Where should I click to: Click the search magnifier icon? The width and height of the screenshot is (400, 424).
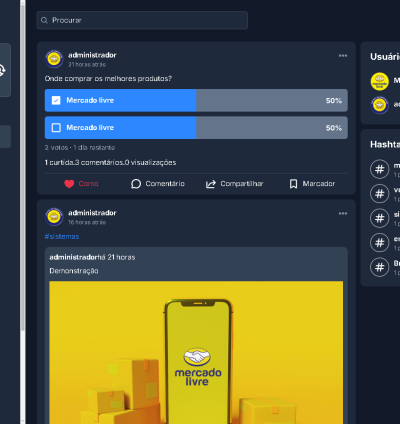pyautogui.click(x=44, y=20)
